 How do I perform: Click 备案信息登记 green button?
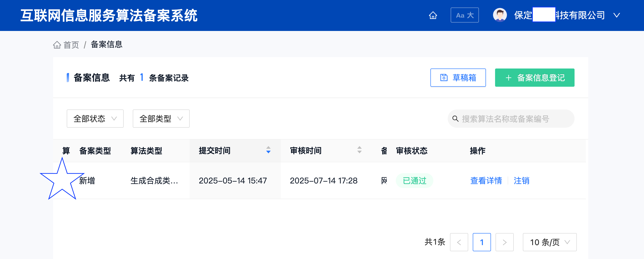click(x=534, y=78)
